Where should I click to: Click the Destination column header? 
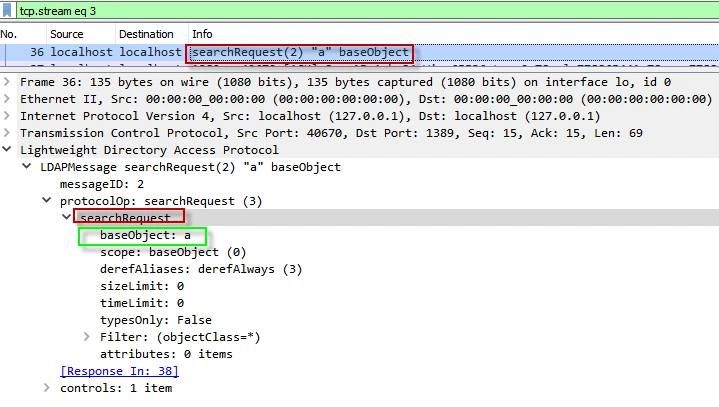click(x=145, y=34)
